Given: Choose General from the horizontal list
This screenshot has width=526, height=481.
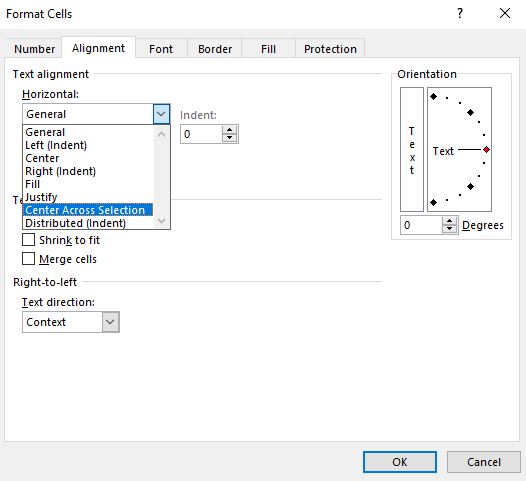Looking at the screenshot, I should 88,132.
